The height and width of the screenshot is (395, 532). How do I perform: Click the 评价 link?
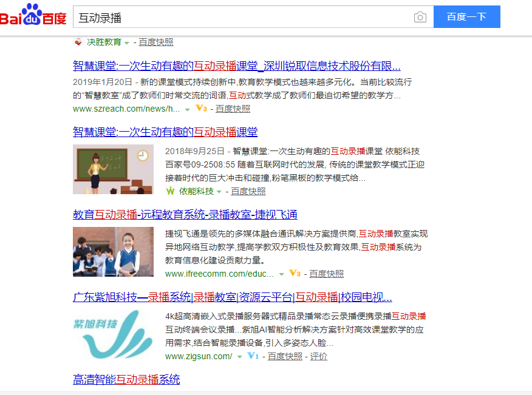click(318, 356)
